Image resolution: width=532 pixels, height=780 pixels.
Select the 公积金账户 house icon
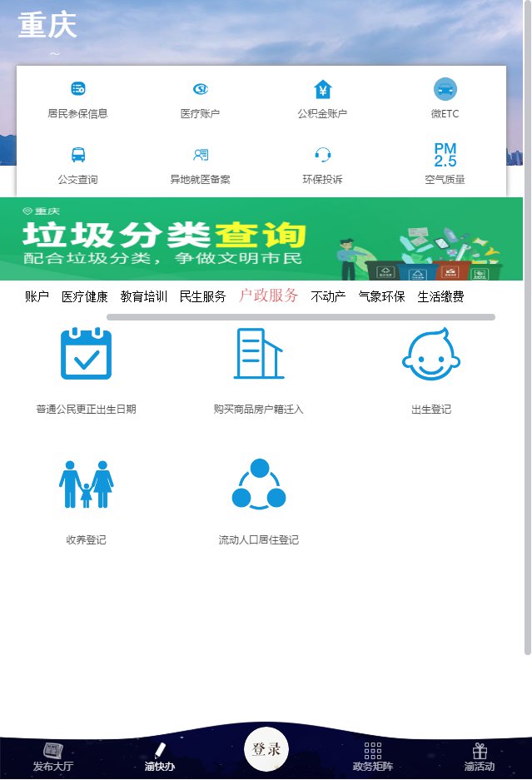(x=322, y=89)
